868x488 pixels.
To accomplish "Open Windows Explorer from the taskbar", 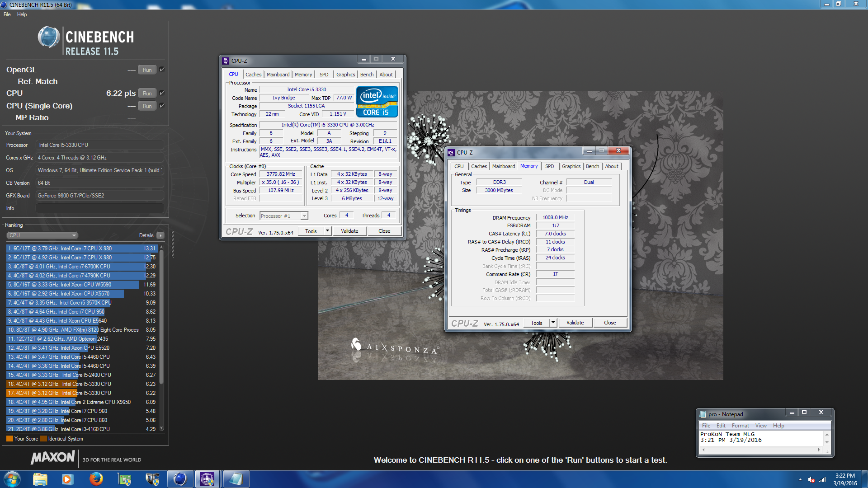I will pyautogui.click(x=40, y=479).
